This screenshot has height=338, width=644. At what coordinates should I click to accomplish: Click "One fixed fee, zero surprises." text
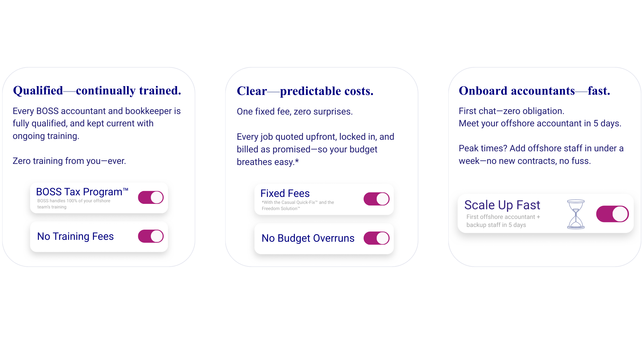[x=295, y=112]
